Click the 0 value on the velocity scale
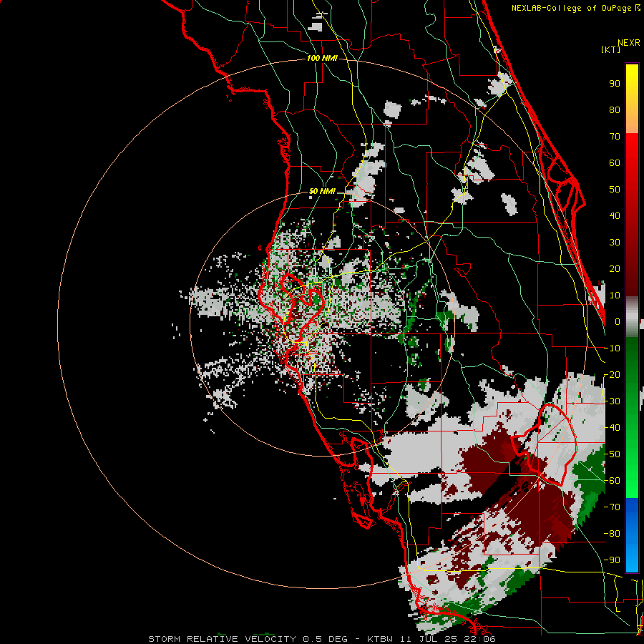644x644 pixels. tap(618, 321)
